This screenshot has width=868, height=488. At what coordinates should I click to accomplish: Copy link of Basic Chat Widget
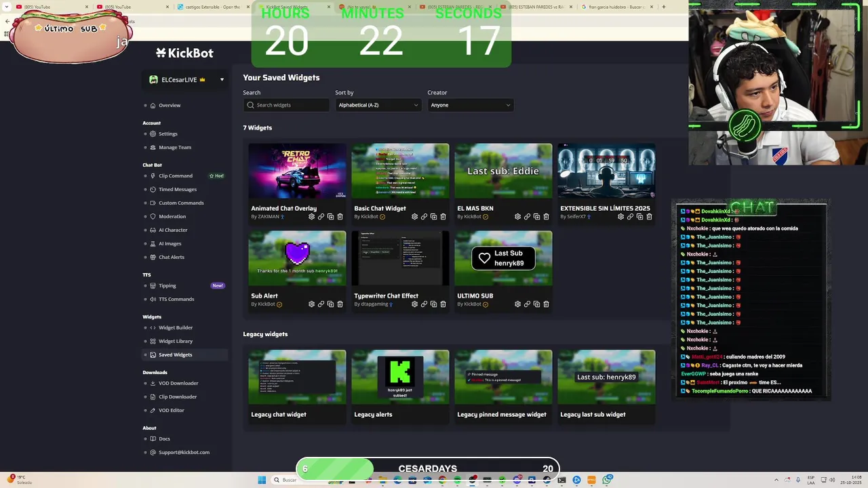coord(424,217)
